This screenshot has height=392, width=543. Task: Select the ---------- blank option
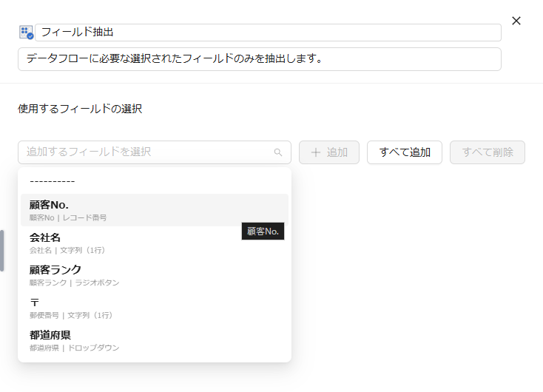tap(155, 181)
